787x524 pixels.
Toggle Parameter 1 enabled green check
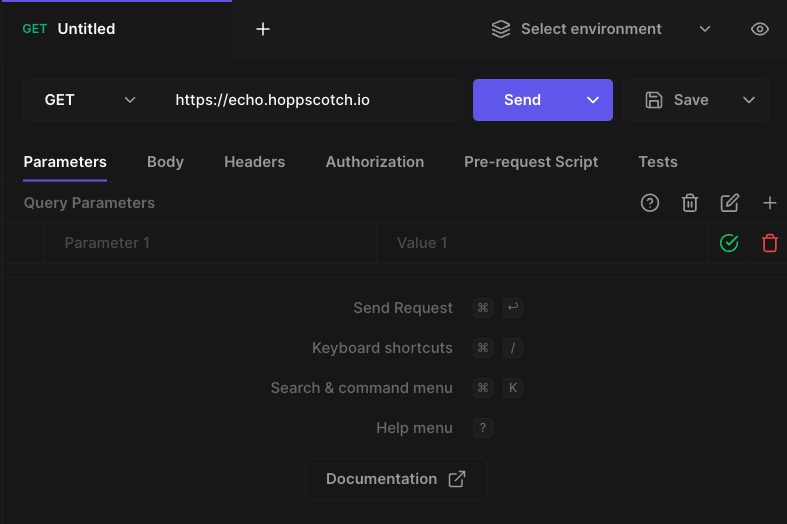(x=729, y=243)
